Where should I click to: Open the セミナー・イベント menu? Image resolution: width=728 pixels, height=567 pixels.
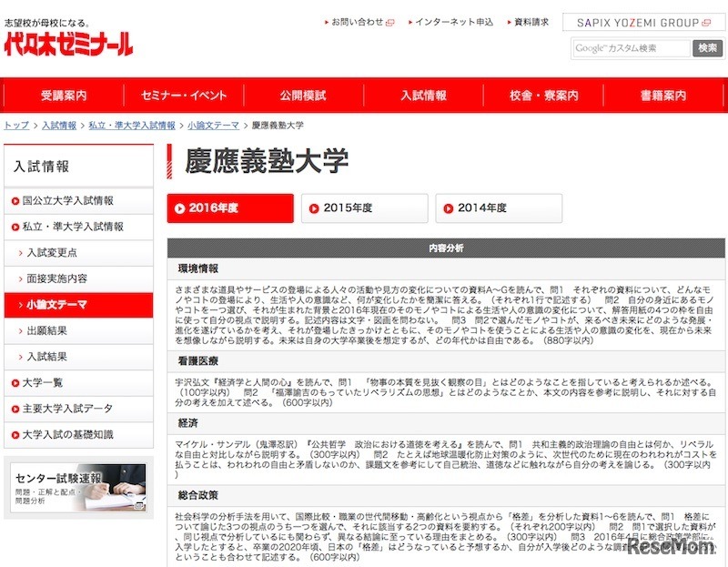point(184,96)
